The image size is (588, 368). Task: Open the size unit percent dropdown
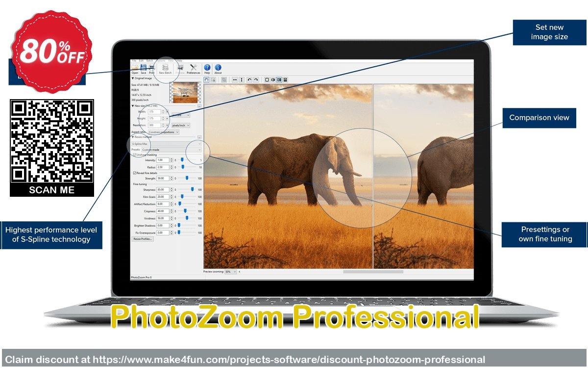point(181,115)
